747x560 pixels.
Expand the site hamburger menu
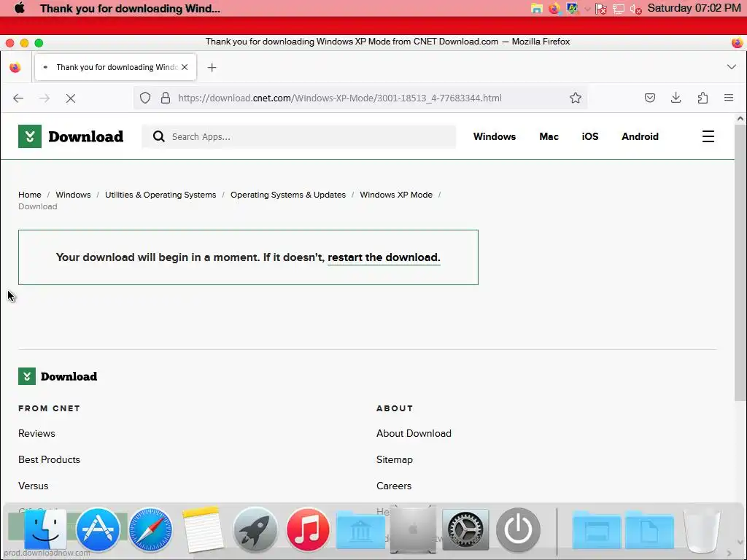[708, 136]
